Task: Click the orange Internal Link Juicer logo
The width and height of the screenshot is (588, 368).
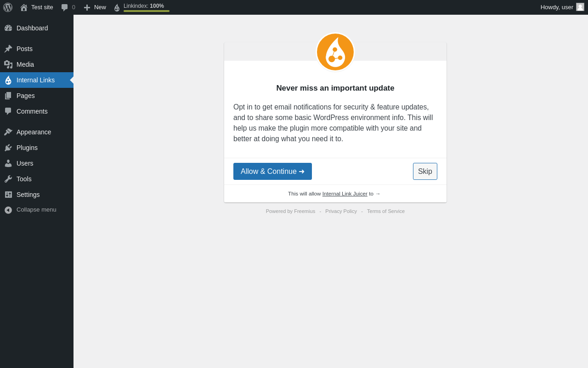Action: 335,52
